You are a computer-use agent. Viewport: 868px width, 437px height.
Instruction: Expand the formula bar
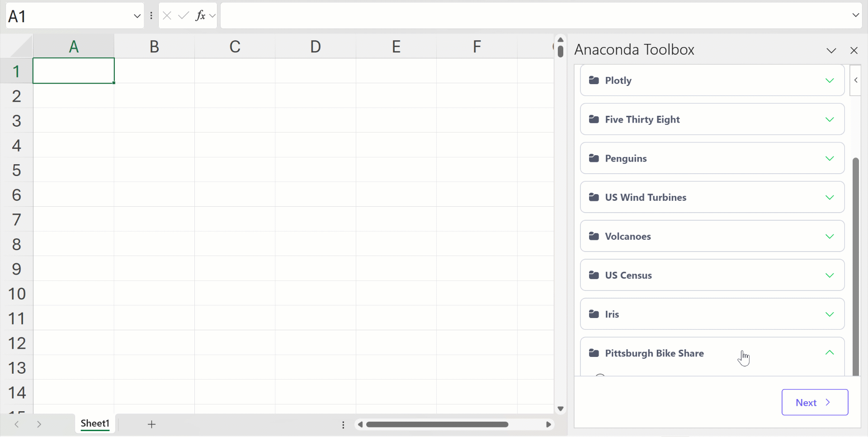pos(855,15)
